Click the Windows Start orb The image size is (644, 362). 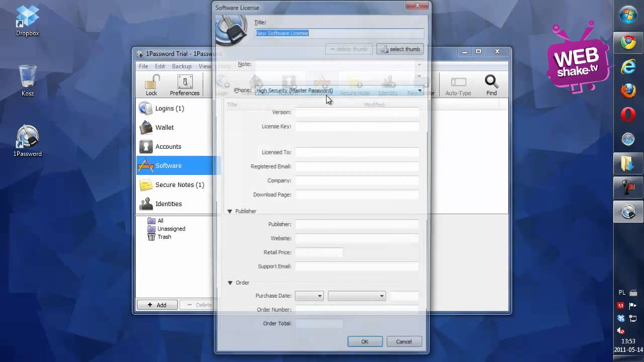coord(628,16)
